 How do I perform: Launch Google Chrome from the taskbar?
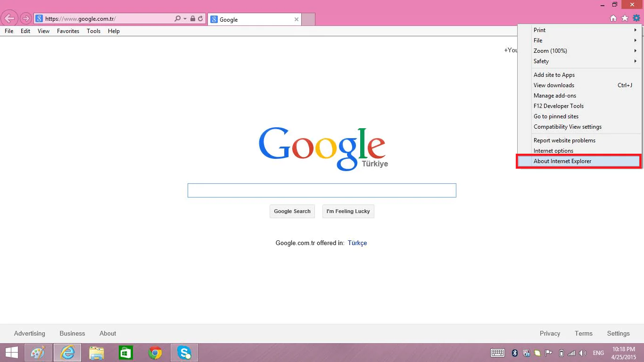pos(155,352)
